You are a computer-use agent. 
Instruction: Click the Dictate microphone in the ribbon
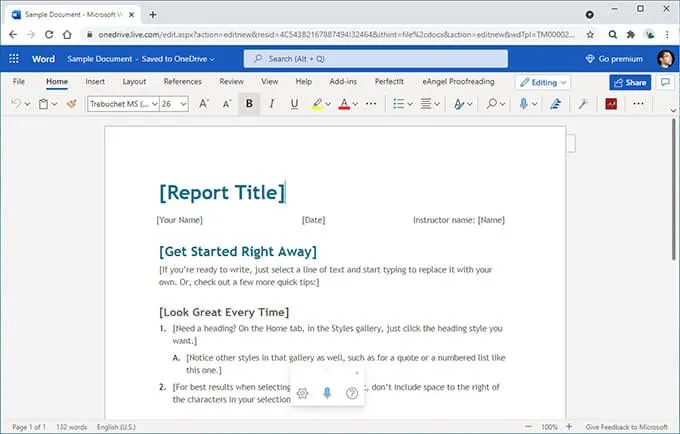(x=523, y=103)
